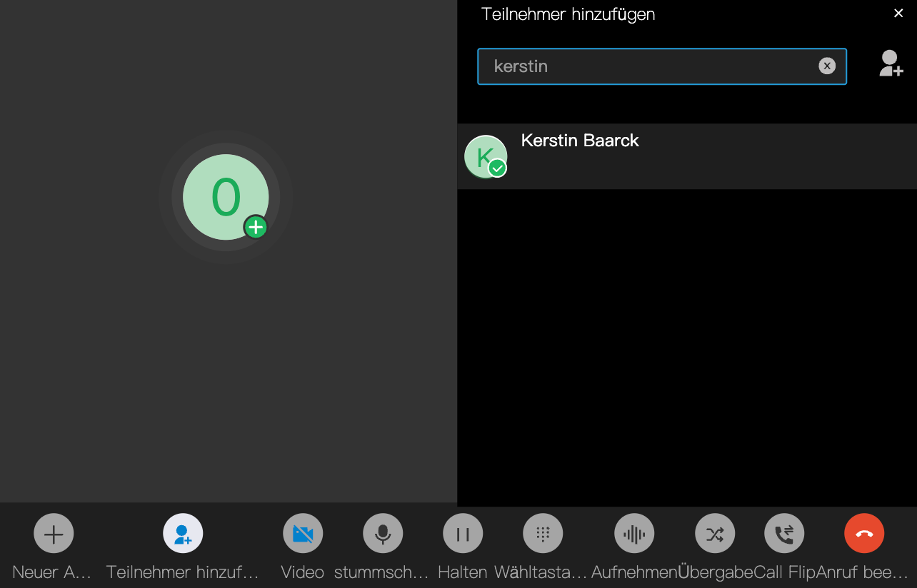Click the add contact icon beside search field
The image size is (917, 588).
click(891, 64)
